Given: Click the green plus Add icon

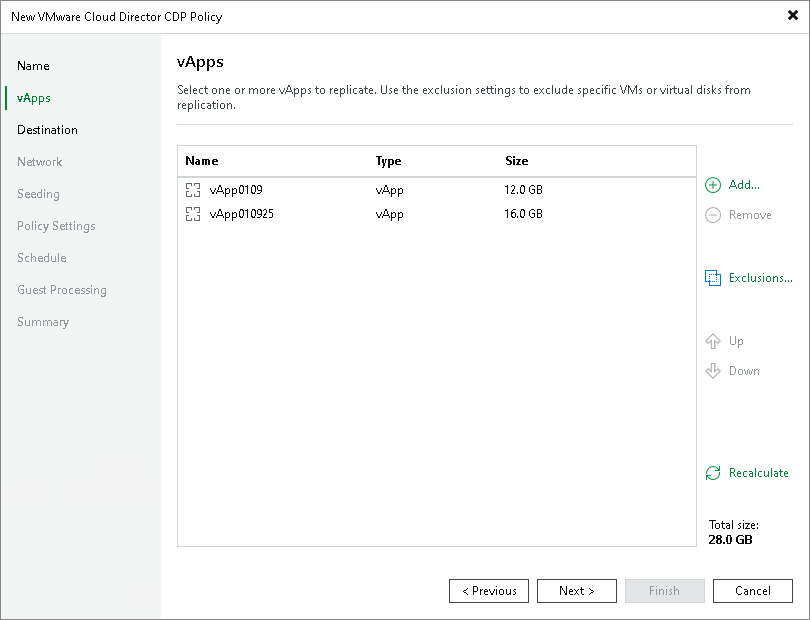Looking at the screenshot, I should click(713, 185).
